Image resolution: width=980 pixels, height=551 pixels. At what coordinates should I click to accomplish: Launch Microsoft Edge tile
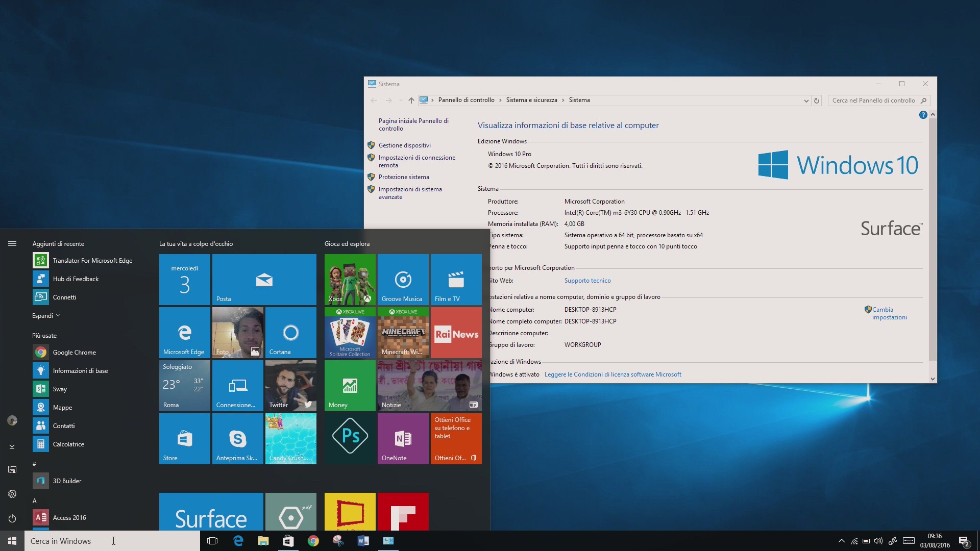(x=184, y=332)
